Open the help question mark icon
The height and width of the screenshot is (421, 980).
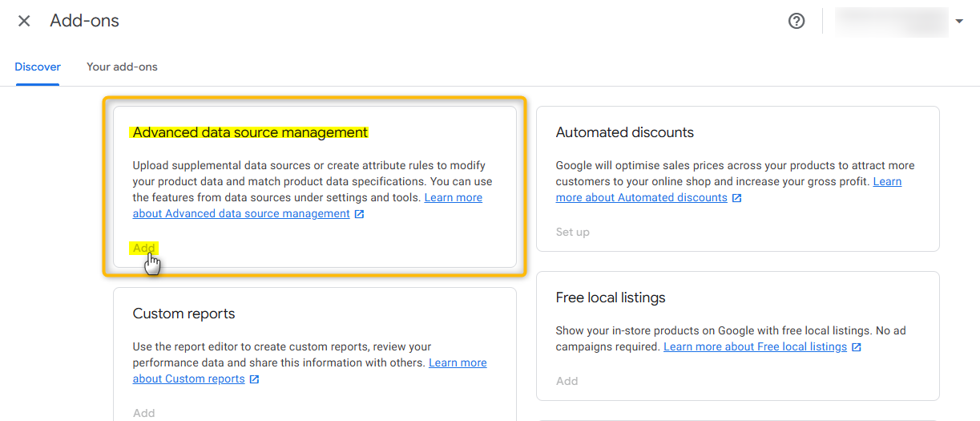pyautogui.click(x=797, y=21)
